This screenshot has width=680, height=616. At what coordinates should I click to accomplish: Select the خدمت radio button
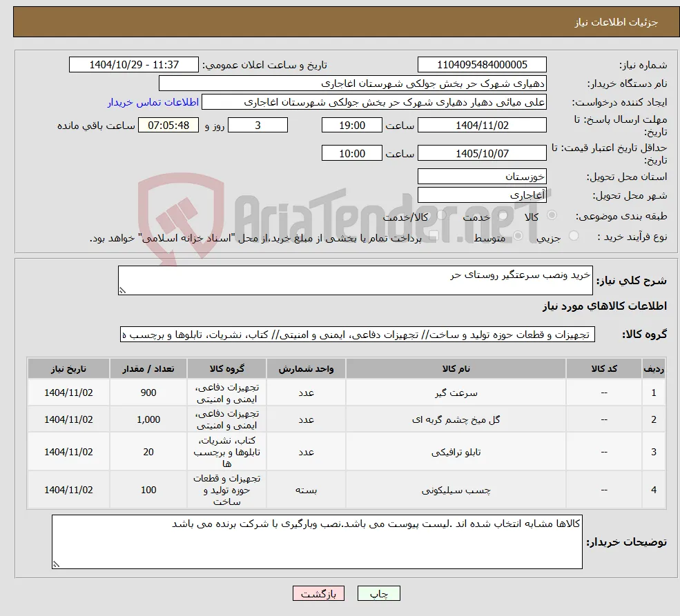click(x=503, y=215)
